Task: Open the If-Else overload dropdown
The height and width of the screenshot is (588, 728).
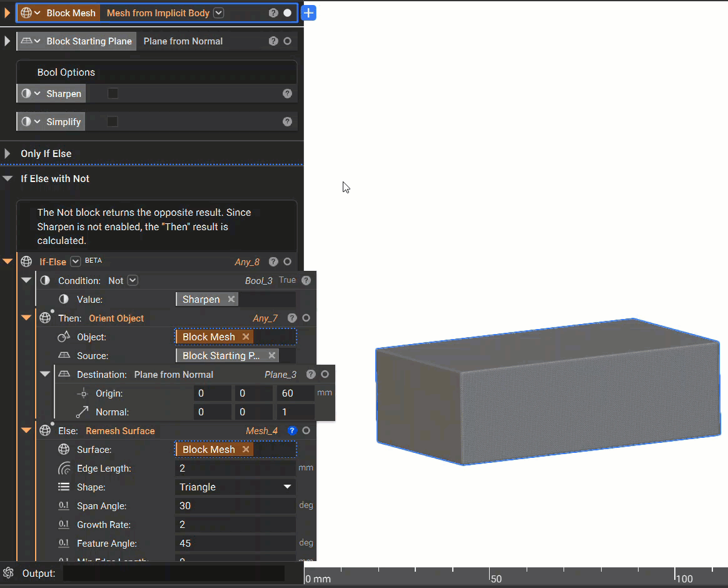Action: click(x=75, y=261)
